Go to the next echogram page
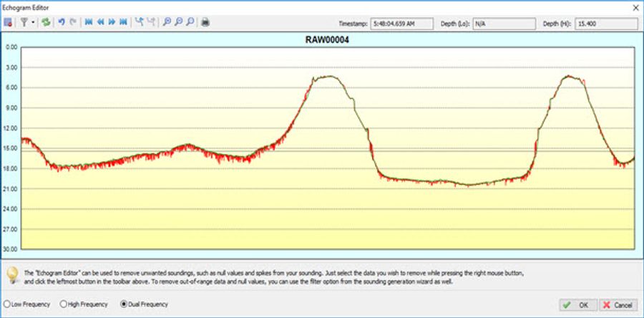The height and width of the screenshot is (318, 644). pyautogui.click(x=112, y=22)
